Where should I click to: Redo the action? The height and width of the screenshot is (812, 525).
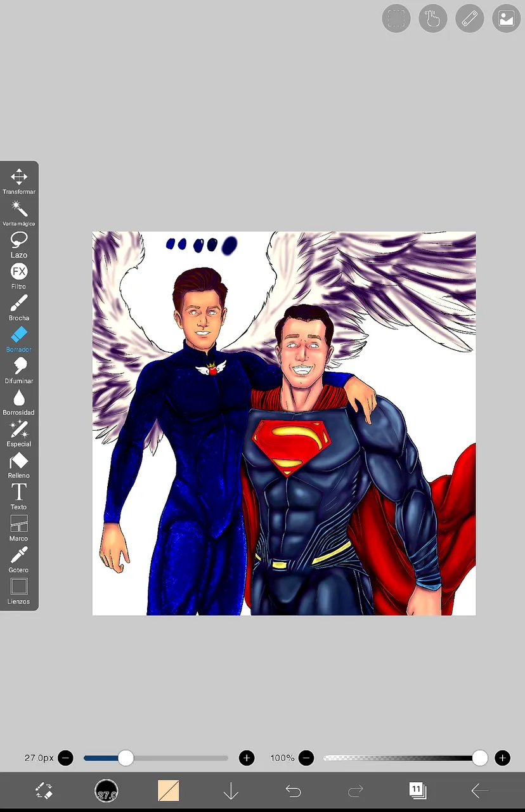(x=356, y=790)
